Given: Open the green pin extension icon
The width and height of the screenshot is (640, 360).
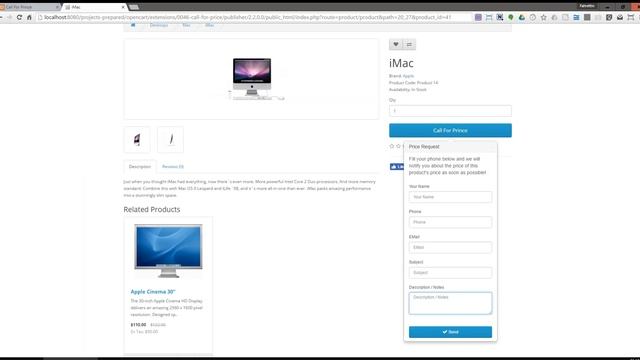Looking at the screenshot, I should [511, 17].
